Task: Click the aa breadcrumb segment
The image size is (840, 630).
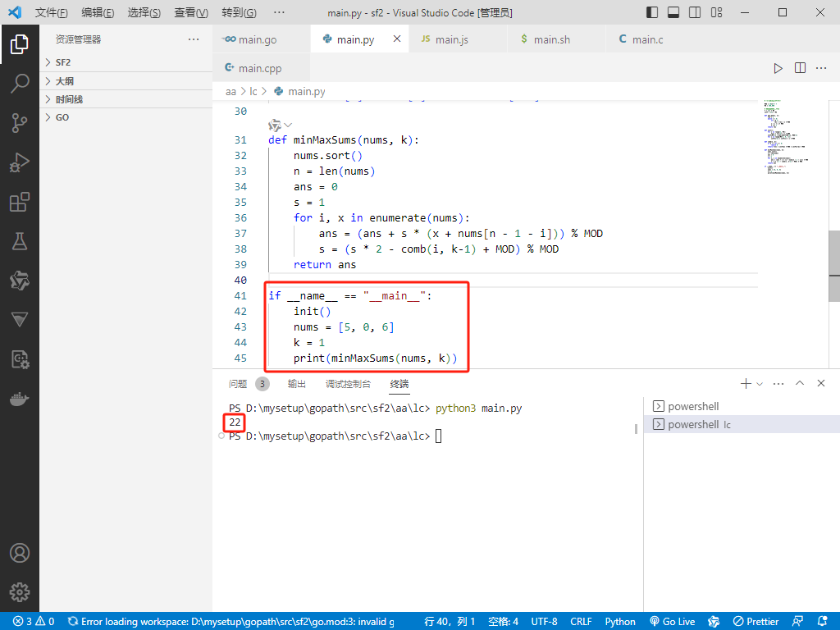Action: click(x=231, y=92)
